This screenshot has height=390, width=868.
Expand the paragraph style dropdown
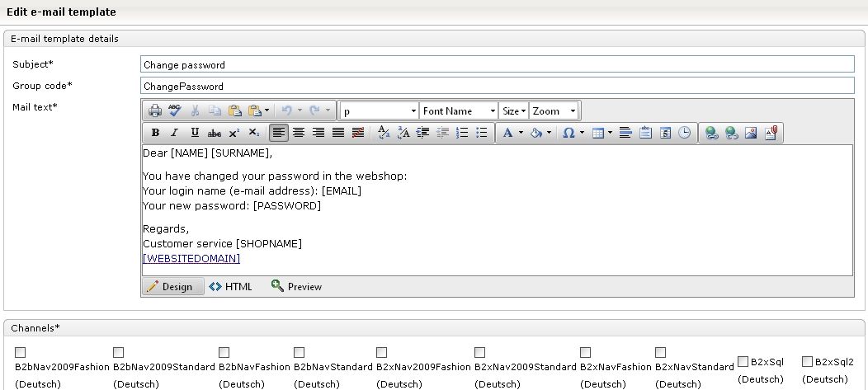(380, 110)
